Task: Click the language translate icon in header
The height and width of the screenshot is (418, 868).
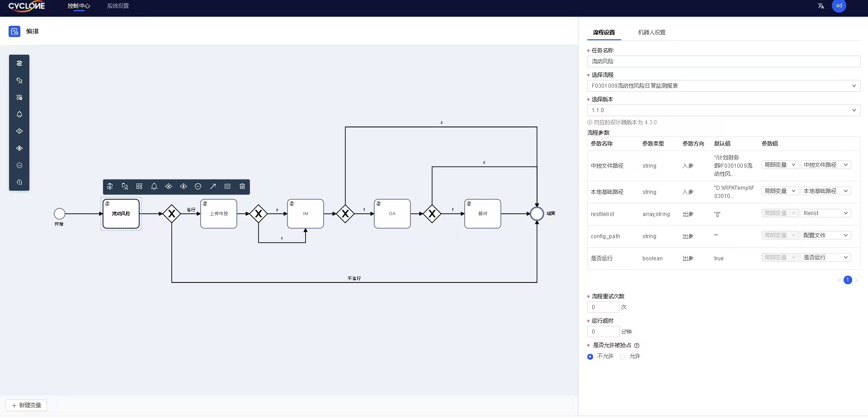Action: (x=821, y=6)
